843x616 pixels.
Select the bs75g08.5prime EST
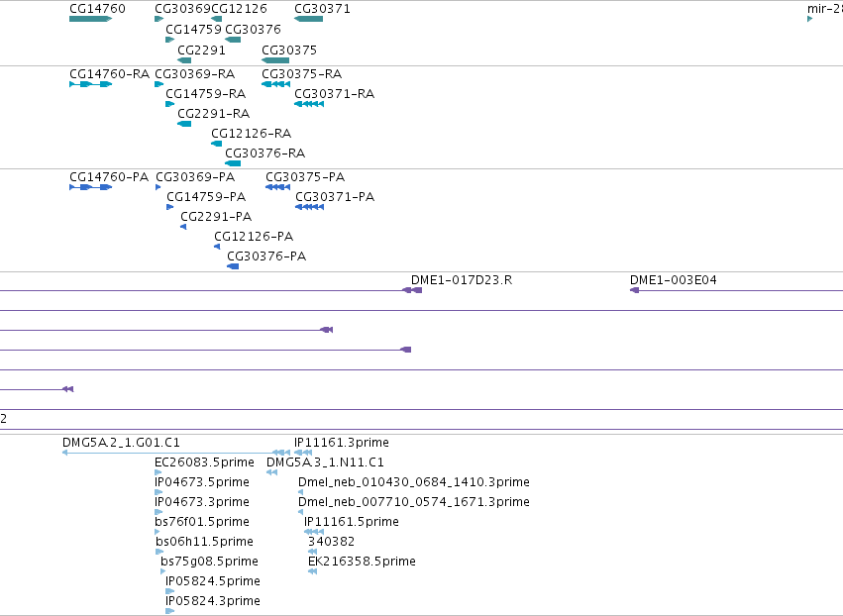(x=162, y=571)
